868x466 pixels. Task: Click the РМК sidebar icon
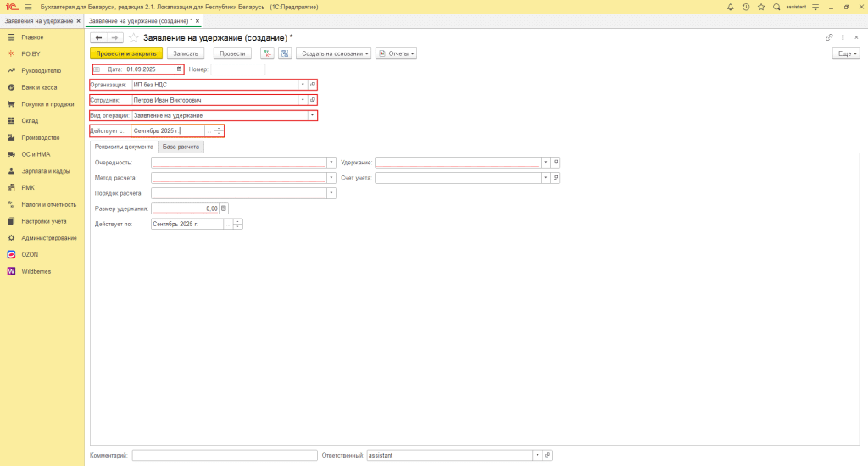point(11,187)
